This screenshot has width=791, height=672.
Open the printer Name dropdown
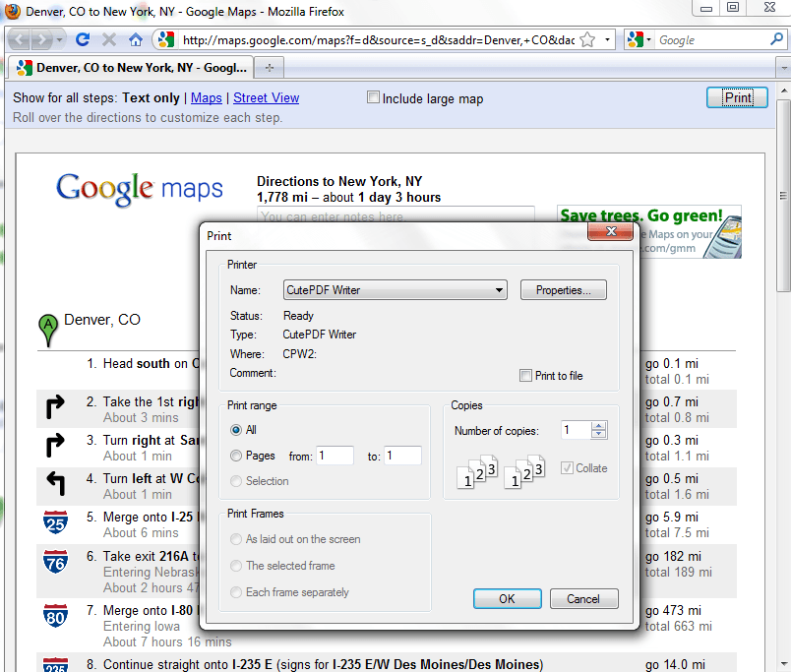pyautogui.click(x=499, y=290)
